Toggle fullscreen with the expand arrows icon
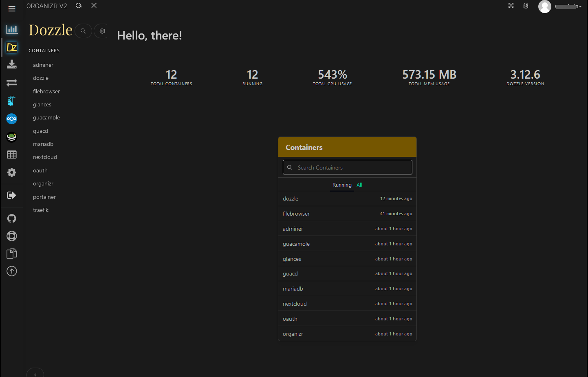 click(511, 5)
